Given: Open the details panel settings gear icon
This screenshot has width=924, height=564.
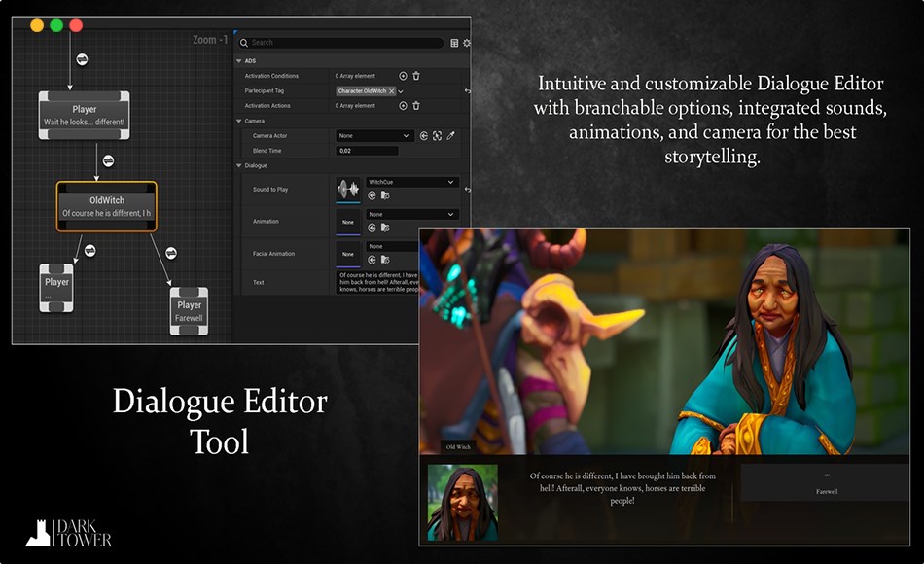Looking at the screenshot, I should click(x=465, y=43).
